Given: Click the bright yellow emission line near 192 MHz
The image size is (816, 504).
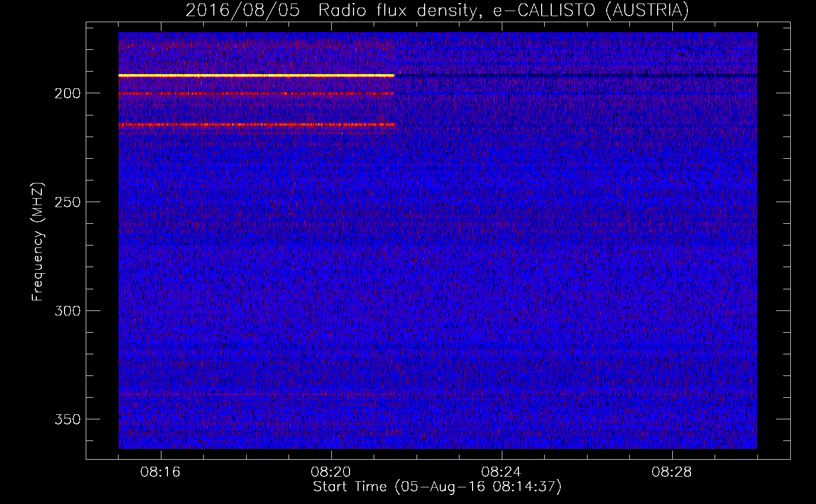Looking at the screenshot, I should [256, 76].
